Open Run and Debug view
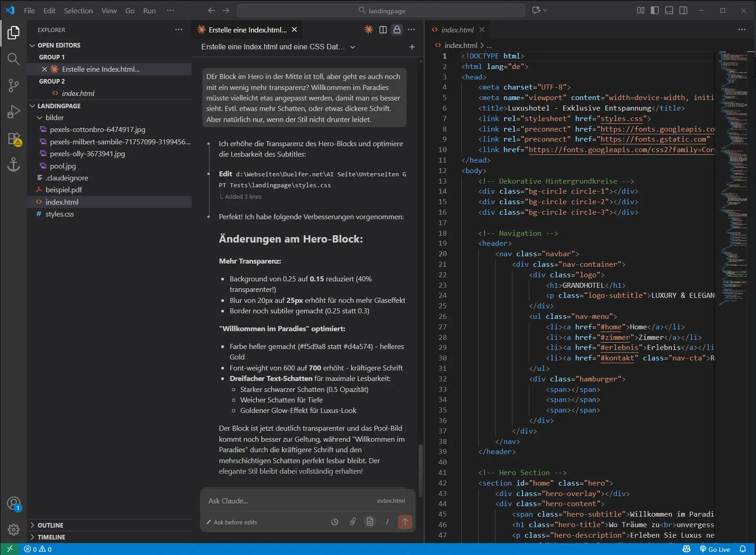 point(13,112)
